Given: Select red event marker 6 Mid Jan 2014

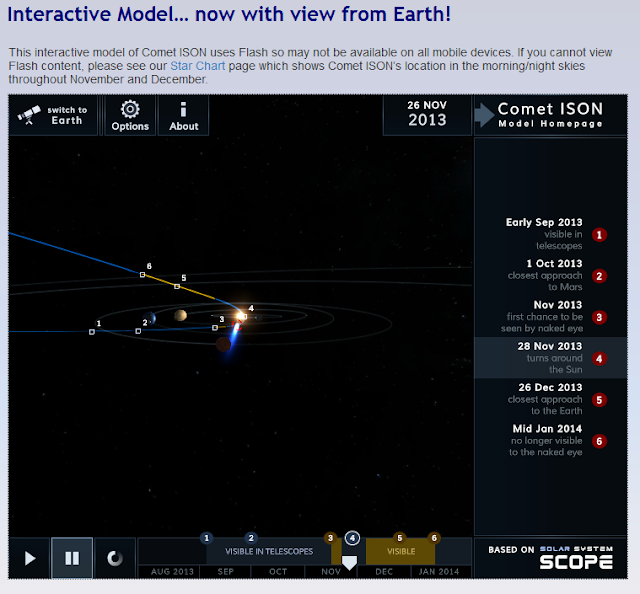Looking at the screenshot, I should [x=599, y=441].
